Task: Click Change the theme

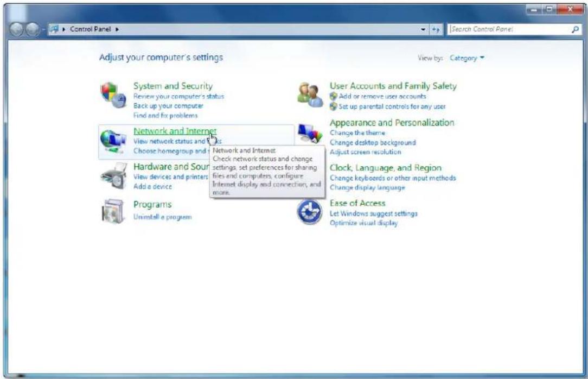Action: click(x=357, y=133)
